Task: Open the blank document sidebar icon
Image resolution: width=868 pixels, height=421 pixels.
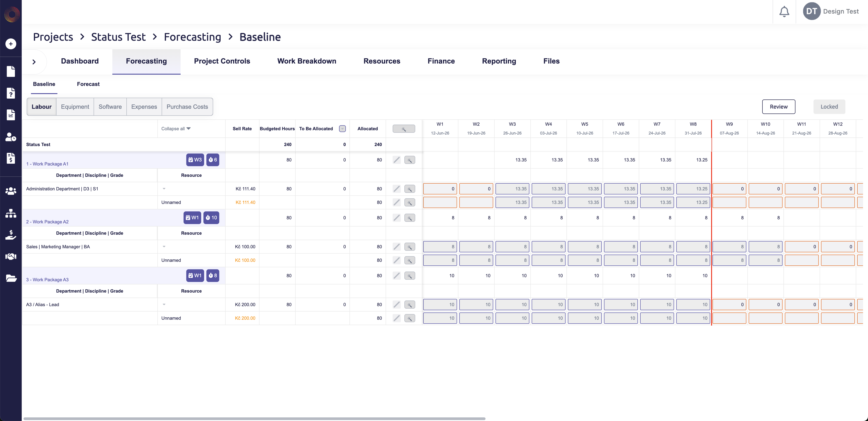Action: 11,71
